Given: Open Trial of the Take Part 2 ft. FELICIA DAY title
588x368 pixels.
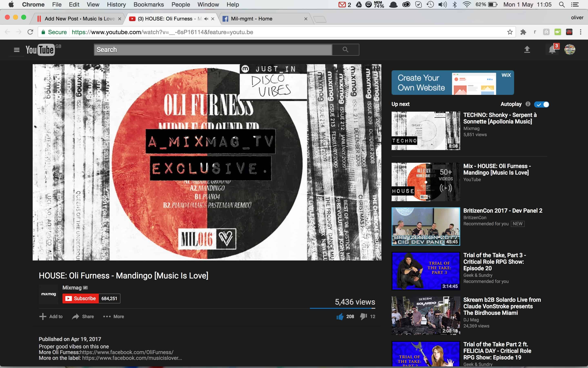Looking at the screenshot, I should coord(497,351).
